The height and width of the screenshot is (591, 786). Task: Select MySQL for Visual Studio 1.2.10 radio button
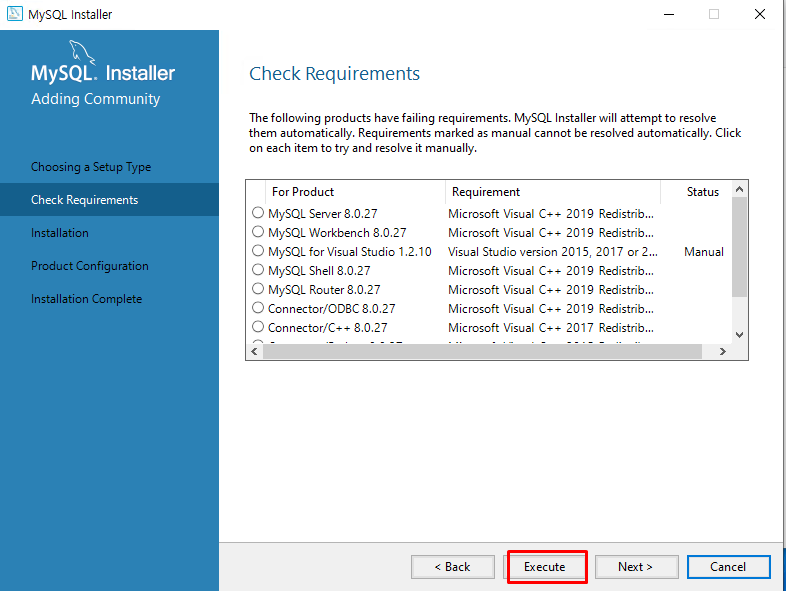tap(258, 251)
